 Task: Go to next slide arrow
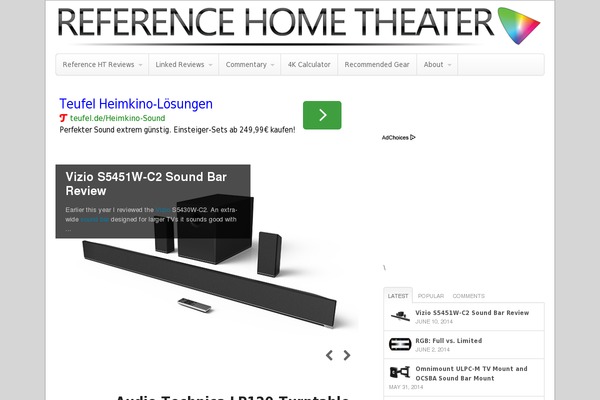coord(347,355)
